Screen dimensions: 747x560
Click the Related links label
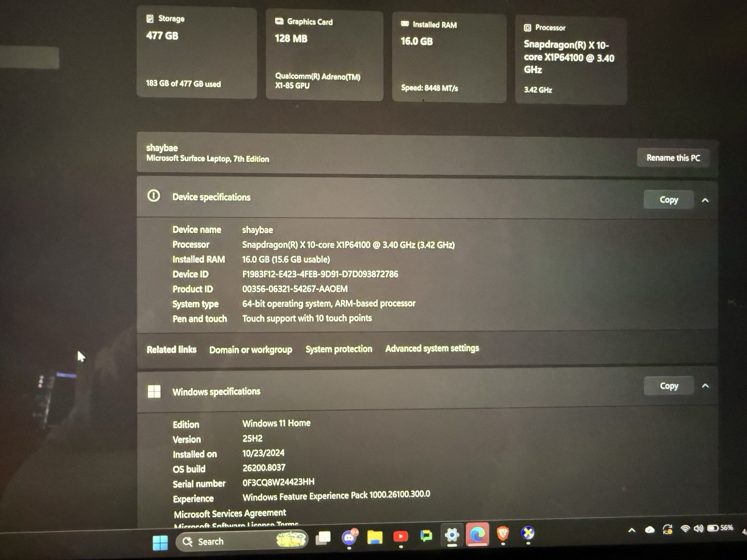(x=171, y=350)
